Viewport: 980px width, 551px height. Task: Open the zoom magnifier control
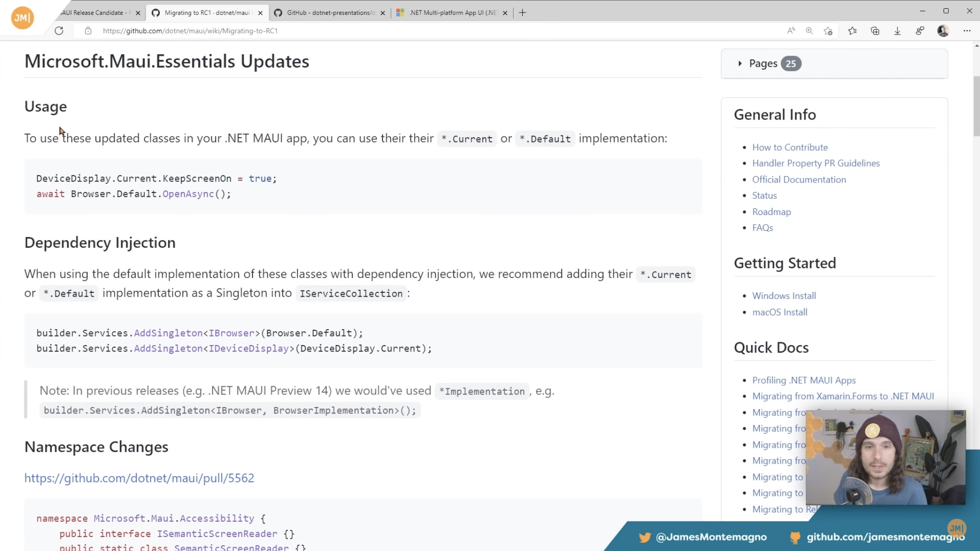coord(809,31)
